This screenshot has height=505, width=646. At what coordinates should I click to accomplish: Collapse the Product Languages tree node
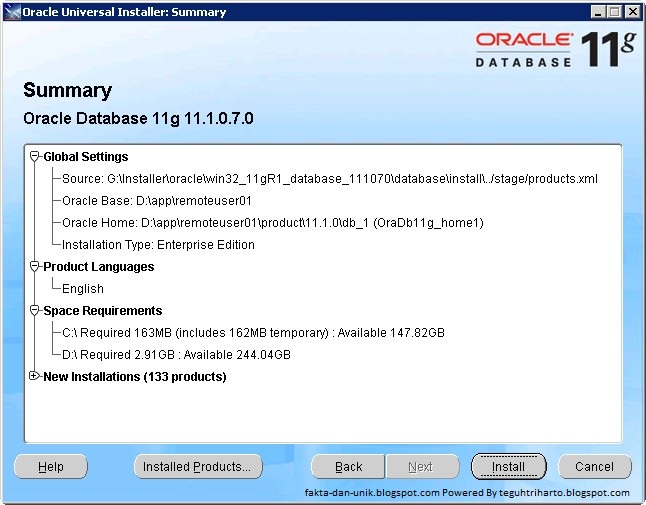(x=35, y=267)
